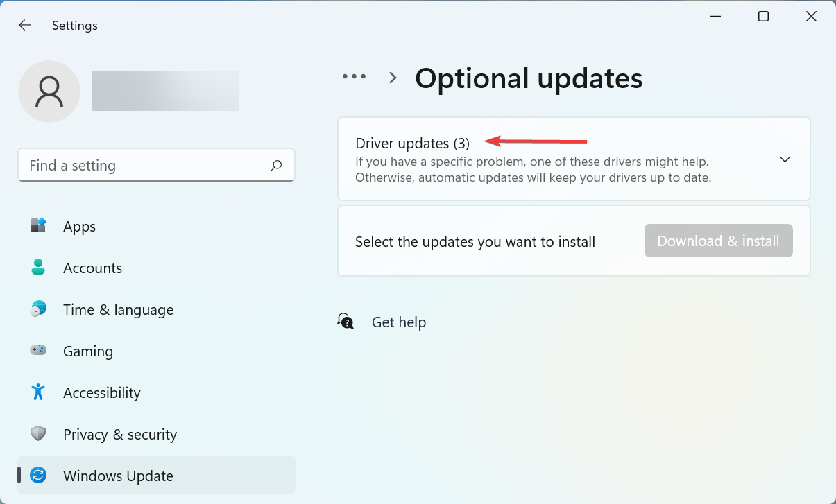836x504 pixels.
Task: Click the Accessibility figure icon
Action: (38, 392)
